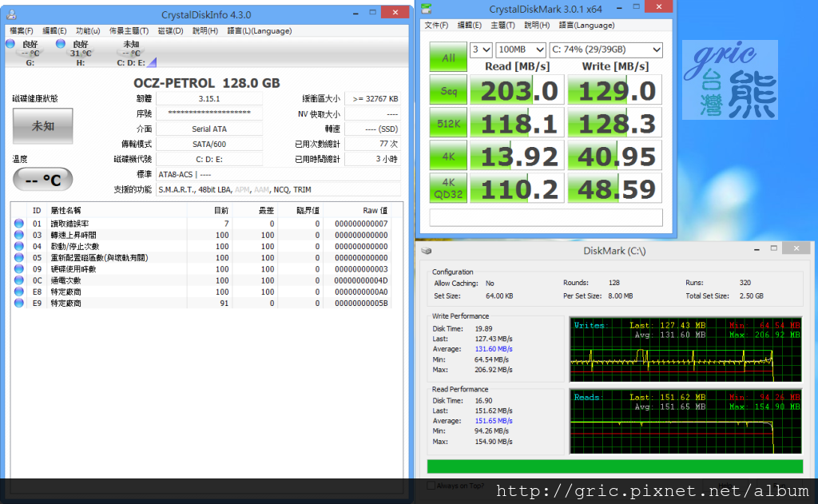Open CrystalDiskMark 說明(H) menu

point(537,25)
